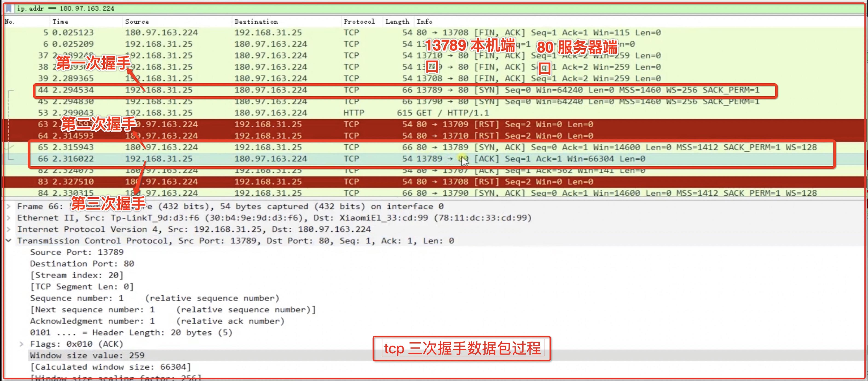Select packet 39 at time 2.289365
This screenshot has height=381, width=868.
(434, 78)
